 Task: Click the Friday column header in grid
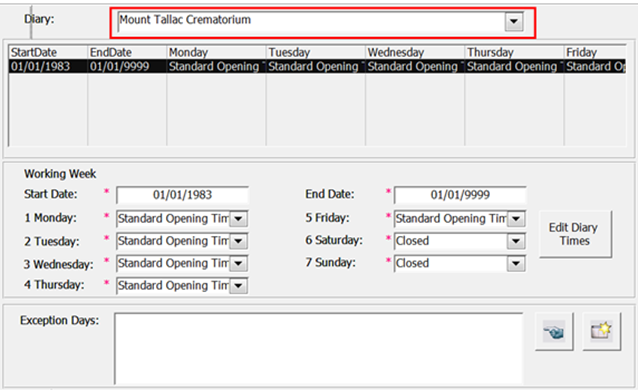pos(595,52)
